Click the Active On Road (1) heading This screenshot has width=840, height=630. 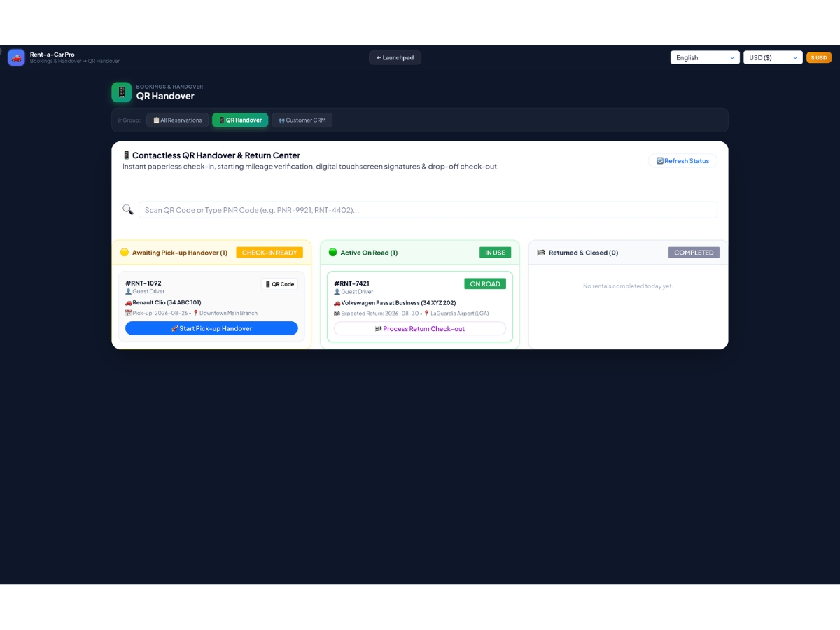click(x=369, y=253)
